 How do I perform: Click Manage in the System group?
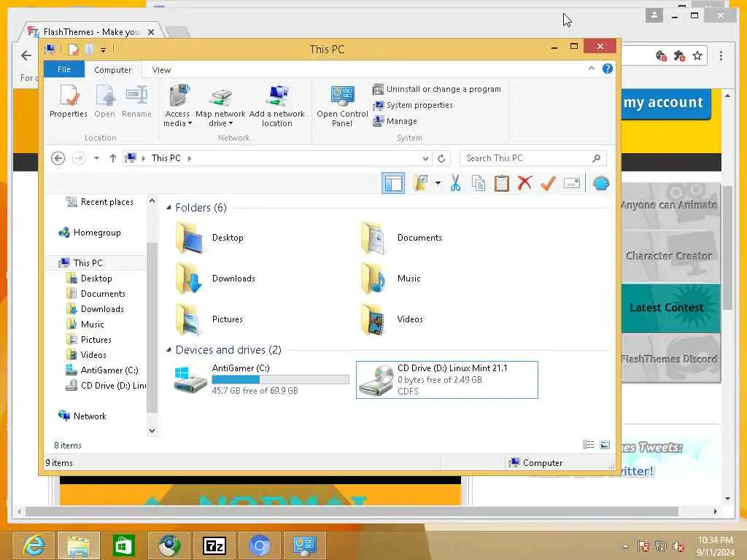[x=395, y=122]
